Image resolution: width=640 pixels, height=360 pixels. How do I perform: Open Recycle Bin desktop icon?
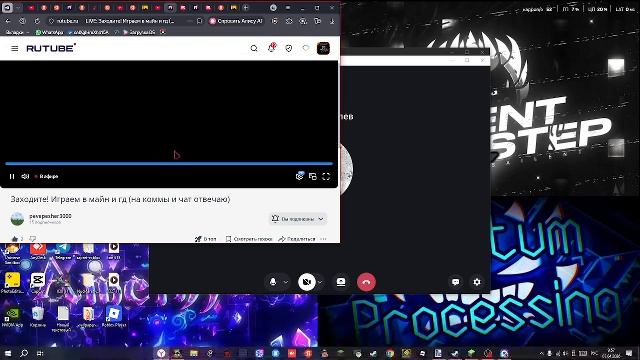point(38,317)
